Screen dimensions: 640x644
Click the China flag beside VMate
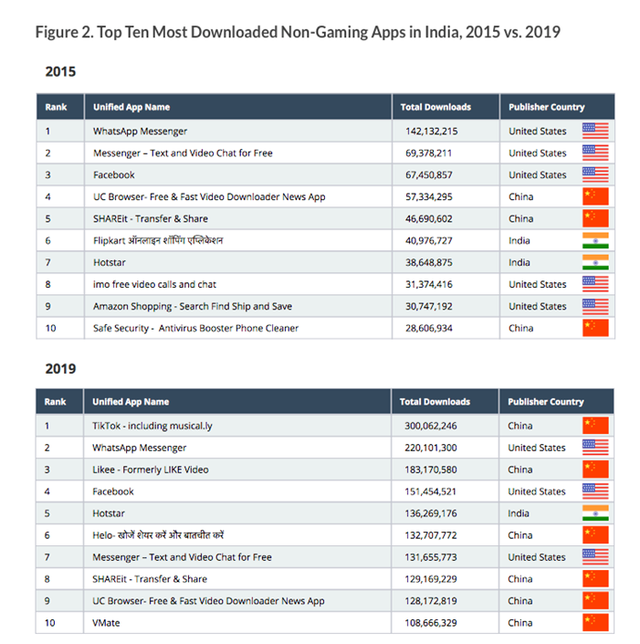[595, 623]
